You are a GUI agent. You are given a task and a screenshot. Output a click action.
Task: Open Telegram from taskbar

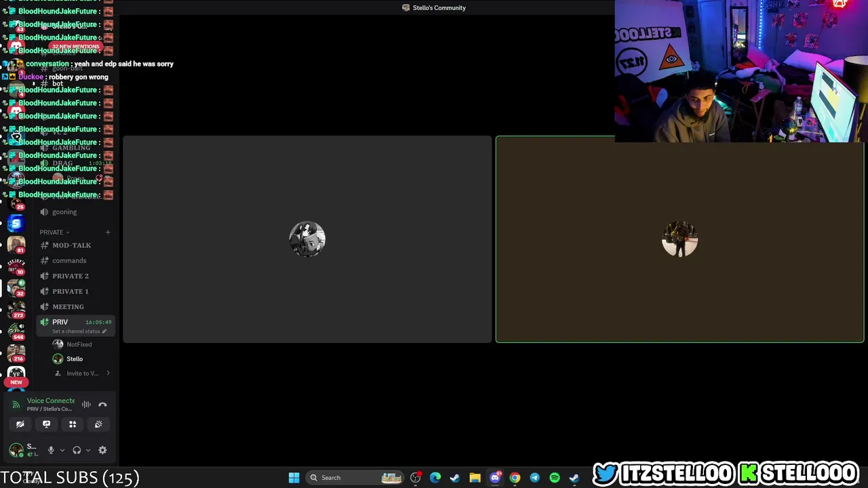pos(534,478)
